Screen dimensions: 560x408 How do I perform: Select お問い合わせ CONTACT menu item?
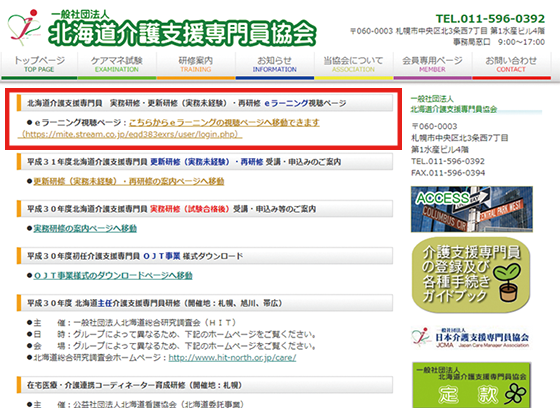click(511, 65)
